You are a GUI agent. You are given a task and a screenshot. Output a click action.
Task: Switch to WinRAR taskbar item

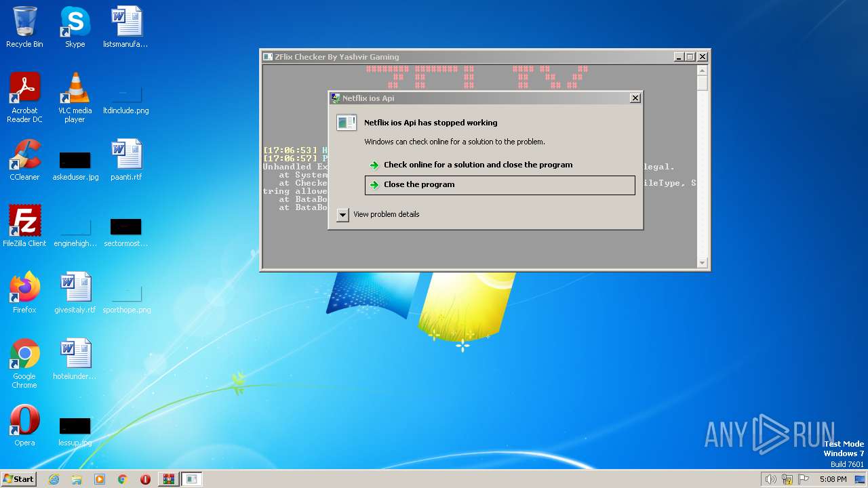pos(169,479)
